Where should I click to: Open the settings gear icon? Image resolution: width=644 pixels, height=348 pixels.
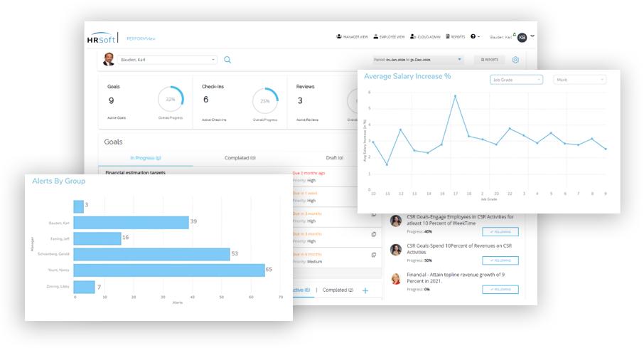pos(515,60)
